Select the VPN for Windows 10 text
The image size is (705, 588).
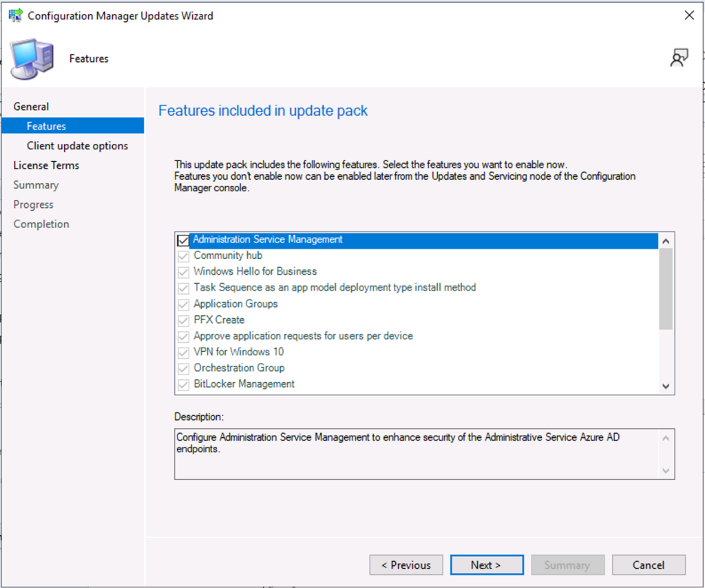tap(239, 352)
